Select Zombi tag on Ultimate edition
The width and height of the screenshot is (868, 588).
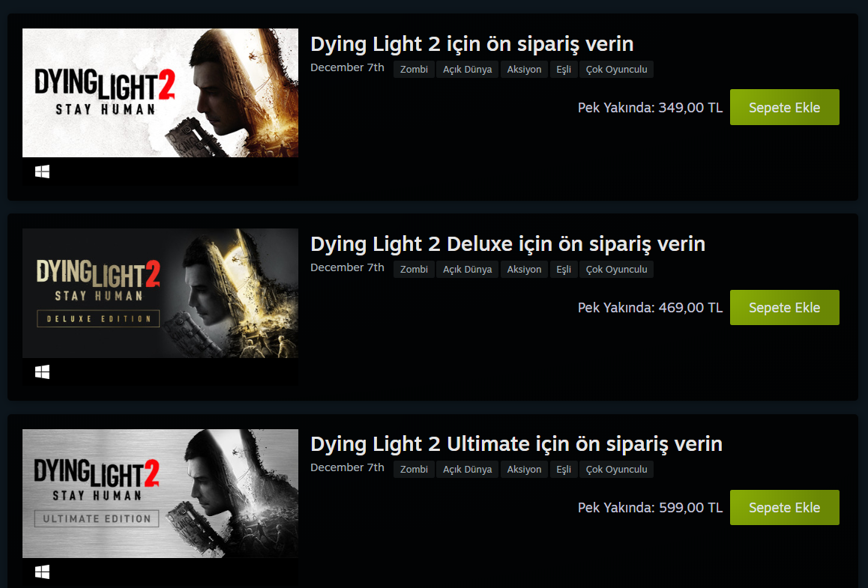point(414,469)
